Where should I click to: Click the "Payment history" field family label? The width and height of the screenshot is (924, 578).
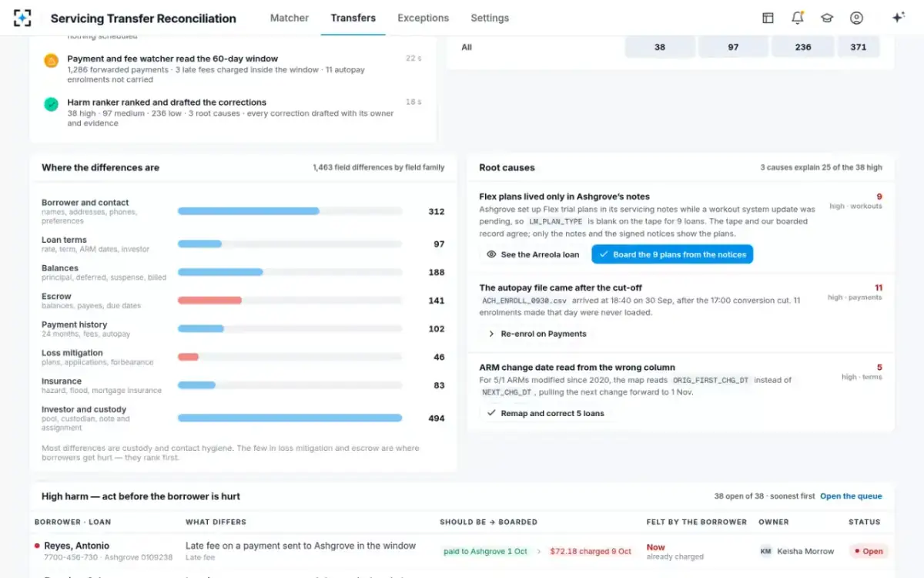[x=74, y=324]
